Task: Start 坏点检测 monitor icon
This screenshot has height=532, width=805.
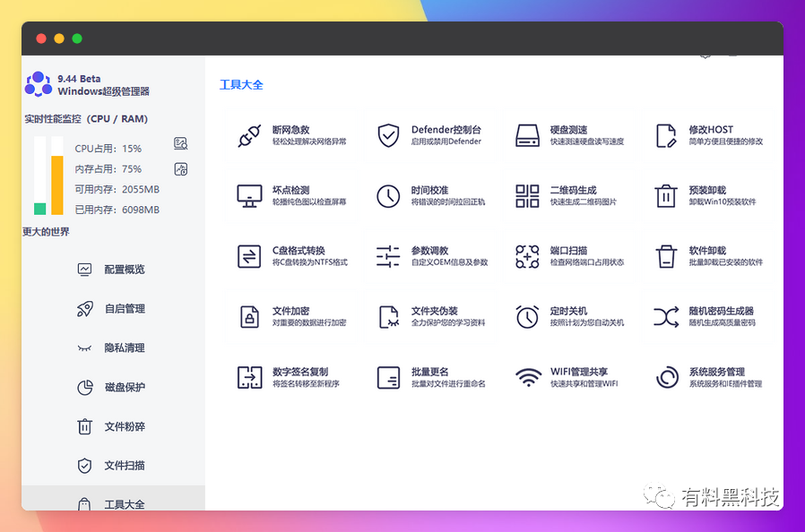Action: [249, 196]
